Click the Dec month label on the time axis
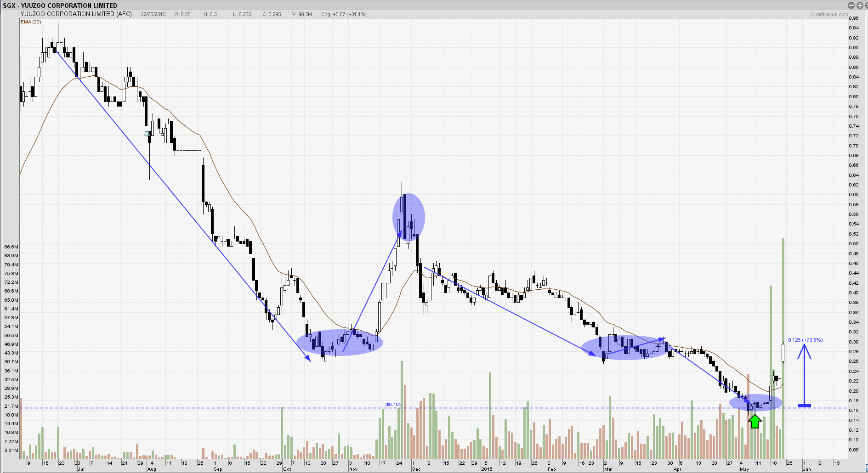Screen dimensions: 868x473 (x=416, y=469)
